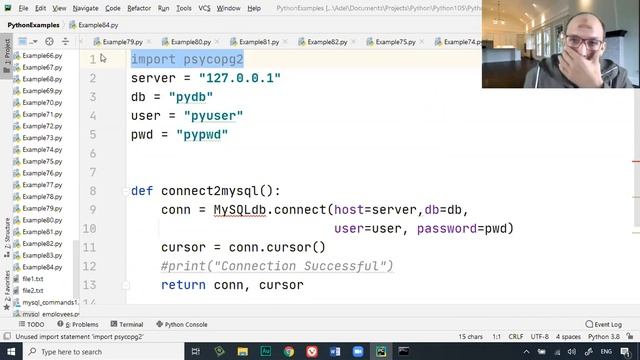Image resolution: width=640 pixels, height=360 pixels.
Task: Open the Problems tool window
Action: point(78,324)
